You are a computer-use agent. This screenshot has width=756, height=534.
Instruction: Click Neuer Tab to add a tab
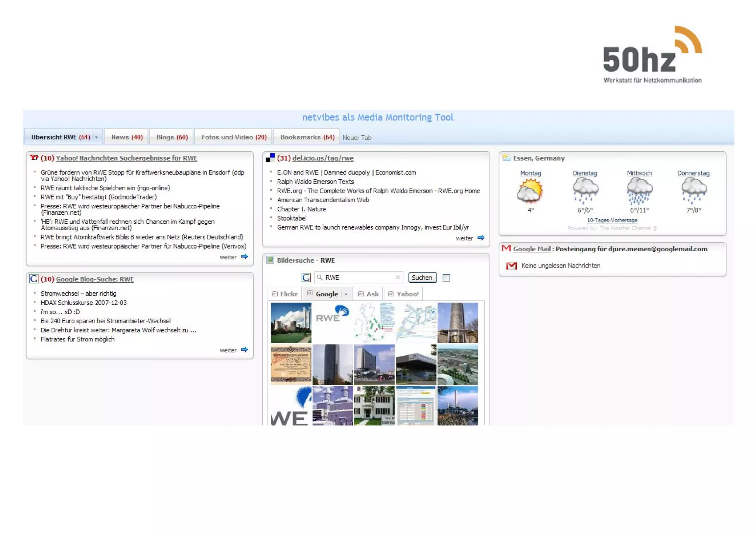tap(357, 138)
